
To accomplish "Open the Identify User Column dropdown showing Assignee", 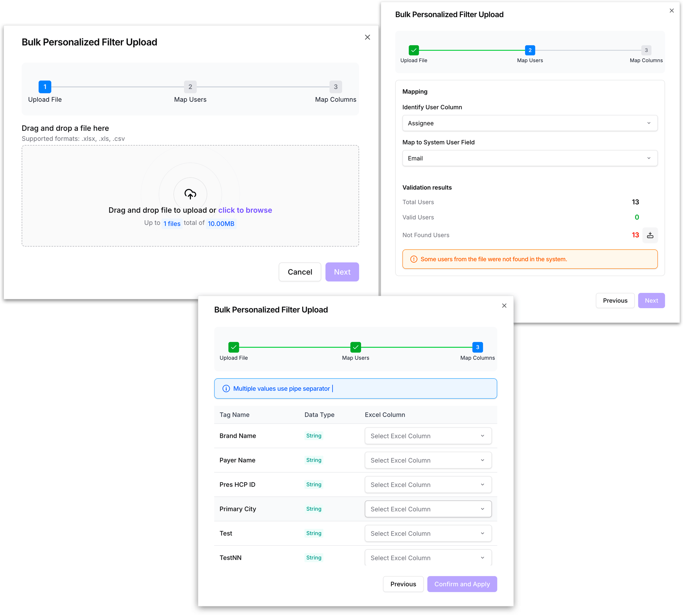I will 530,123.
